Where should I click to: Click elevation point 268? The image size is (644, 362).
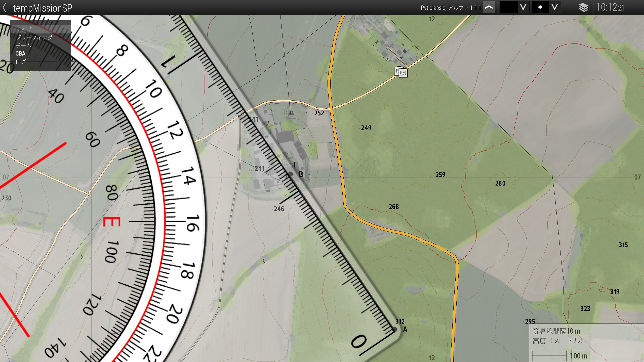click(393, 207)
